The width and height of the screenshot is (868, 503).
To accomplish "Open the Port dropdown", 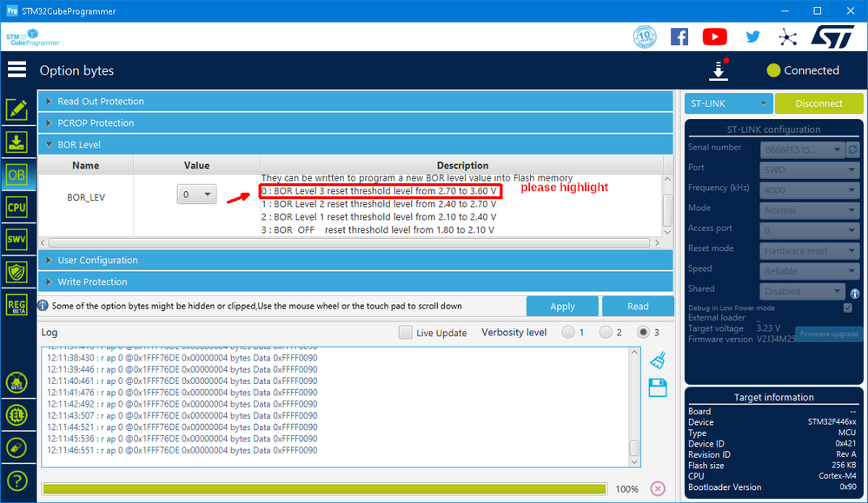I will (810, 170).
